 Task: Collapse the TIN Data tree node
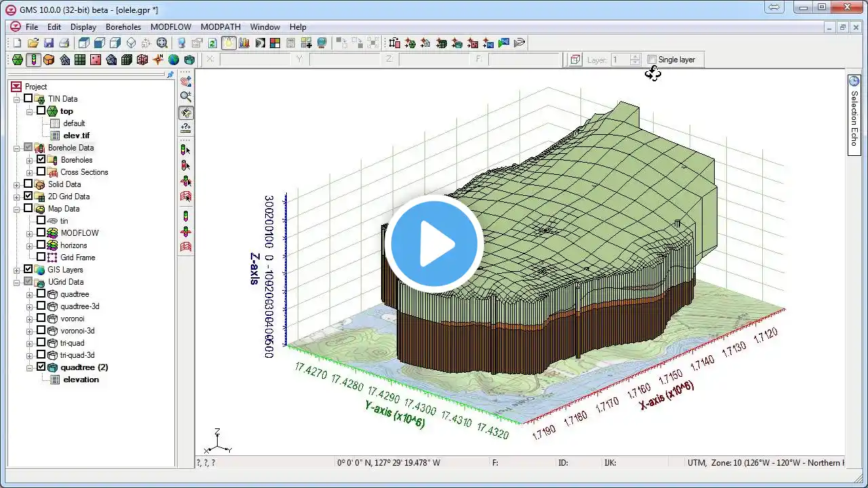tap(17, 99)
